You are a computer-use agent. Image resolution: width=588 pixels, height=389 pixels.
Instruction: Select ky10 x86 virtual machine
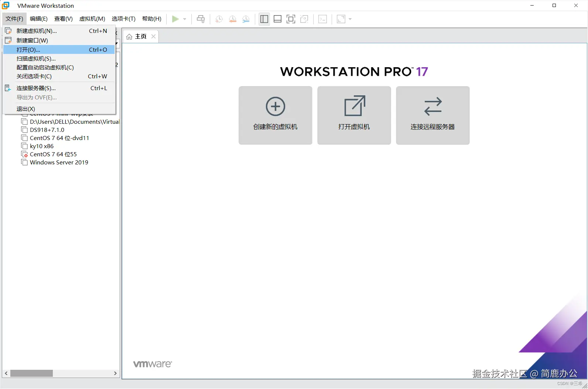click(x=42, y=146)
